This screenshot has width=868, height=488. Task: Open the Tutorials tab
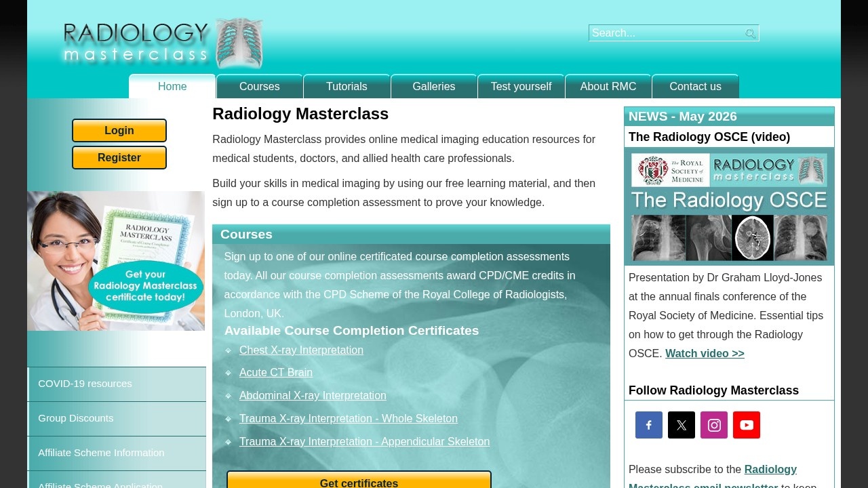click(347, 87)
